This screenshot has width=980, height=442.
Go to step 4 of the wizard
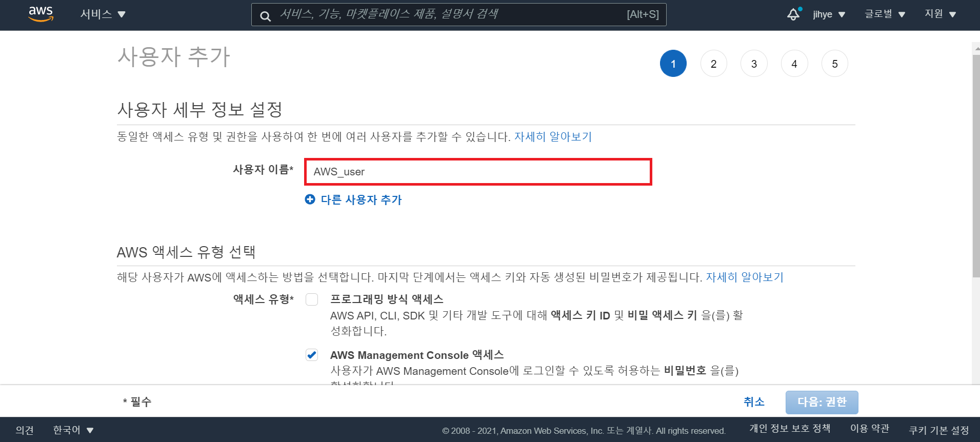click(x=794, y=64)
